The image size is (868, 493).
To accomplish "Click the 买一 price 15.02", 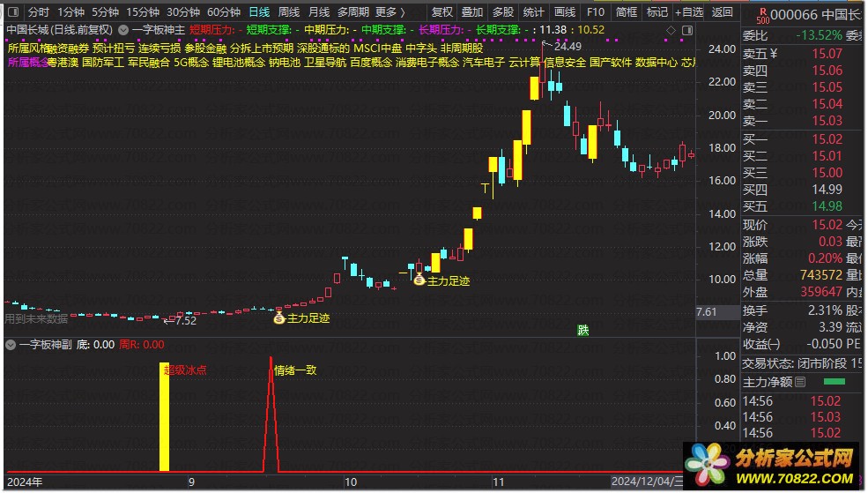I will (827, 139).
